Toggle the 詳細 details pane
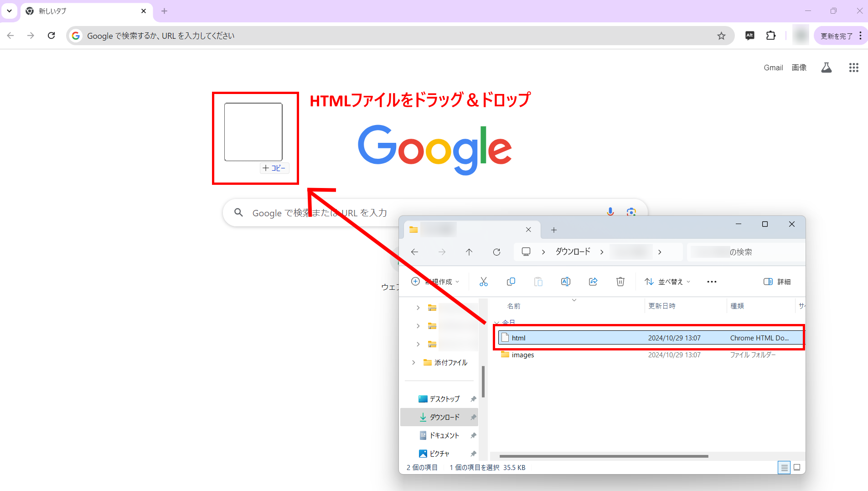 [x=777, y=282]
